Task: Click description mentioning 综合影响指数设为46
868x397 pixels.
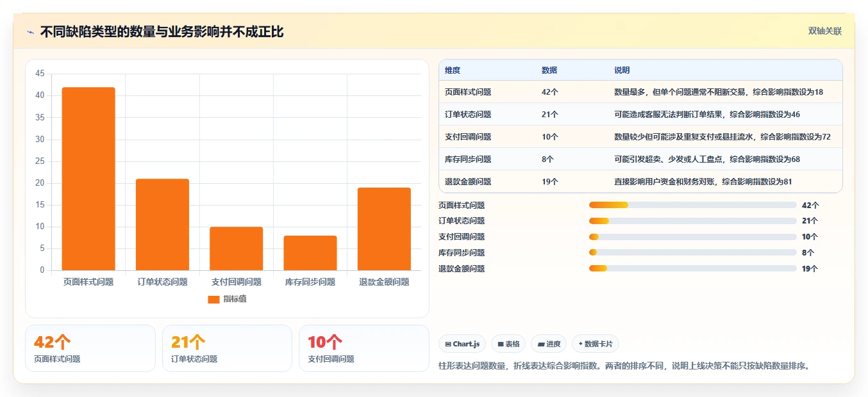Action: pos(707,115)
